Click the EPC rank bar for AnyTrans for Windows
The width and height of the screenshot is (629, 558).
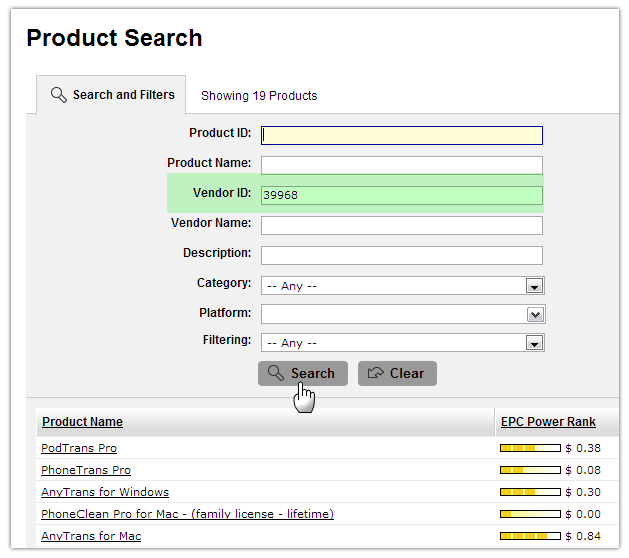coord(530,492)
